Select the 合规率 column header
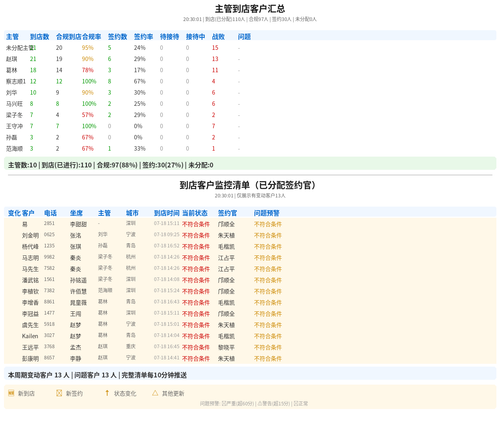This screenshot has height=426, width=500. coord(91,37)
